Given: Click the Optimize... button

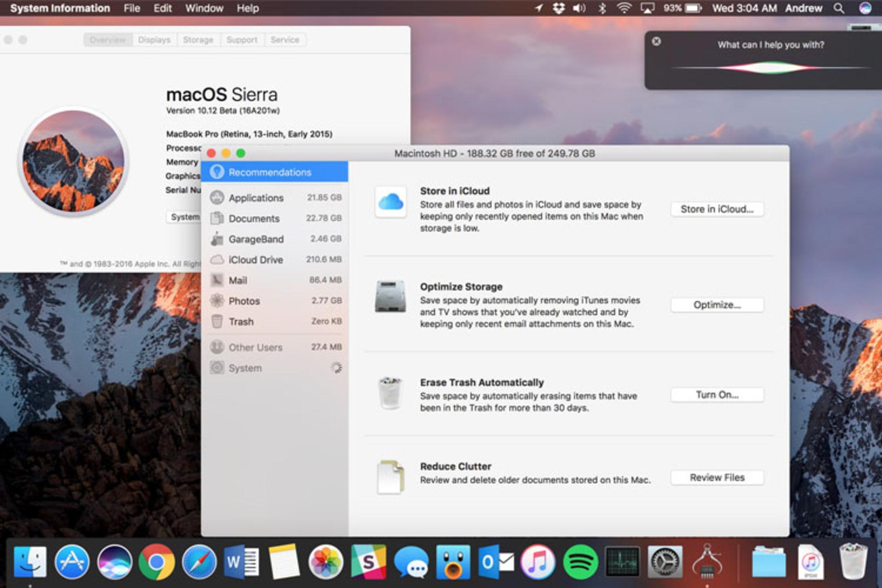Looking at the screenshot, I should click(x=717, y=305).
